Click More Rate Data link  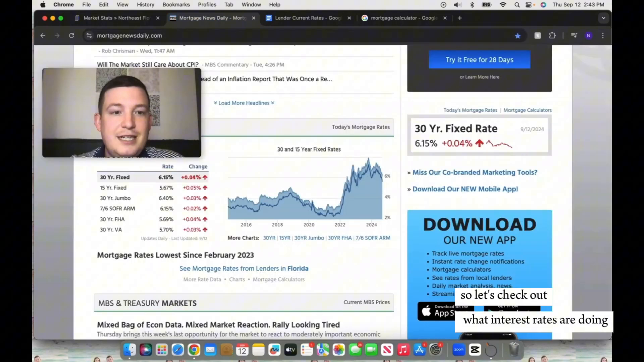point(202,279)
